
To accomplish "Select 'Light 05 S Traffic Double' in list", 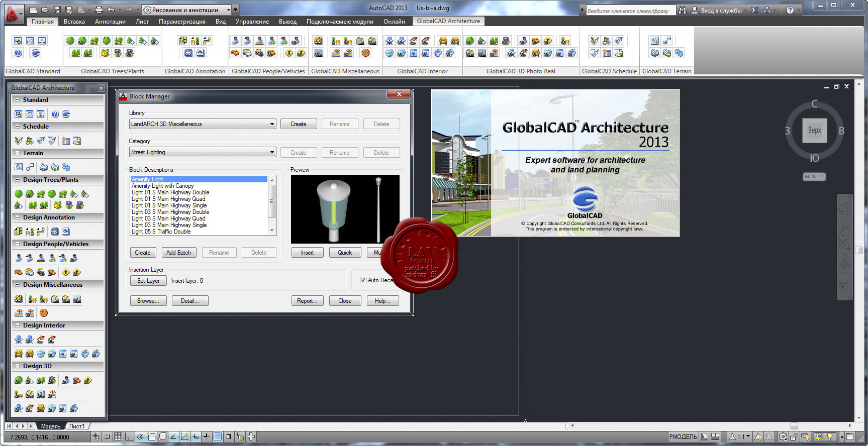I will point(161,232).
